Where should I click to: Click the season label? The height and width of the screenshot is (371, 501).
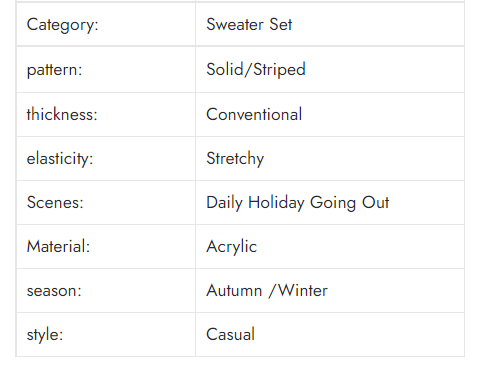tap(54, 291)
